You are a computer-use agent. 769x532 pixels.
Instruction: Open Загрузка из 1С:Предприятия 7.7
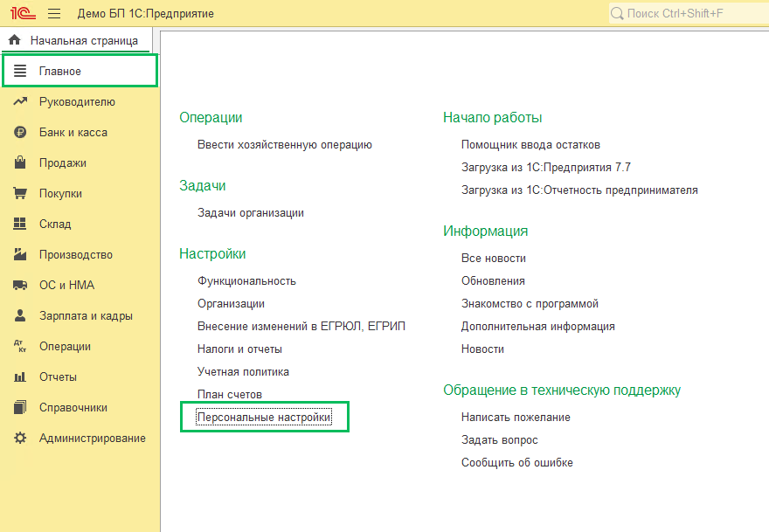click(546, 167)
